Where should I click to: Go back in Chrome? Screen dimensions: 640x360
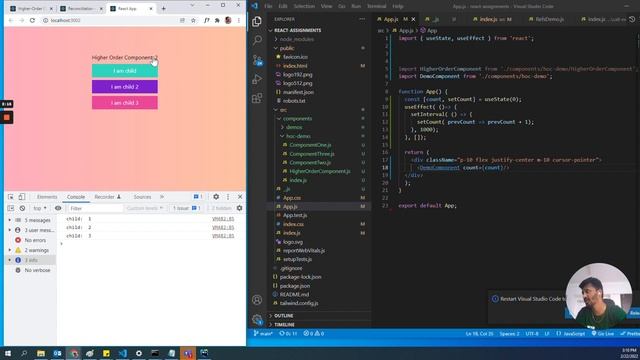click(x=11, y=20)
